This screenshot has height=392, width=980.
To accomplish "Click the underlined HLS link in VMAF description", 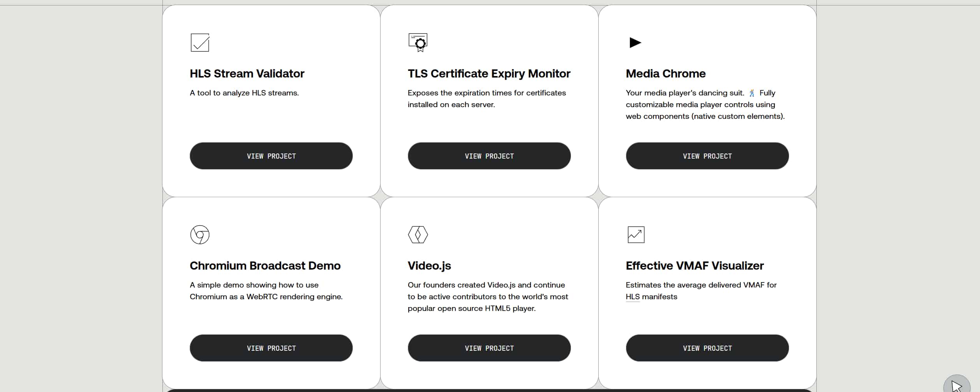I will pyautogui.click(x=633, y=297).
